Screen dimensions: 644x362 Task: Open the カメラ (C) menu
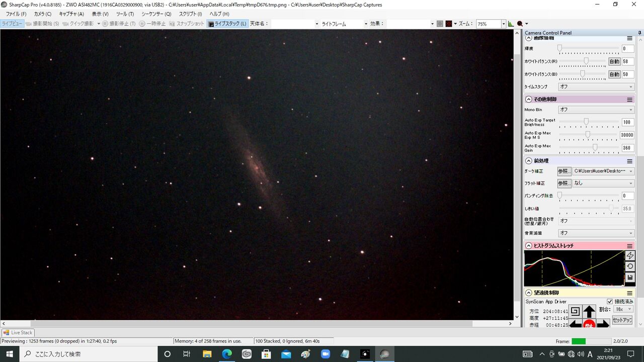click(42, 14)
